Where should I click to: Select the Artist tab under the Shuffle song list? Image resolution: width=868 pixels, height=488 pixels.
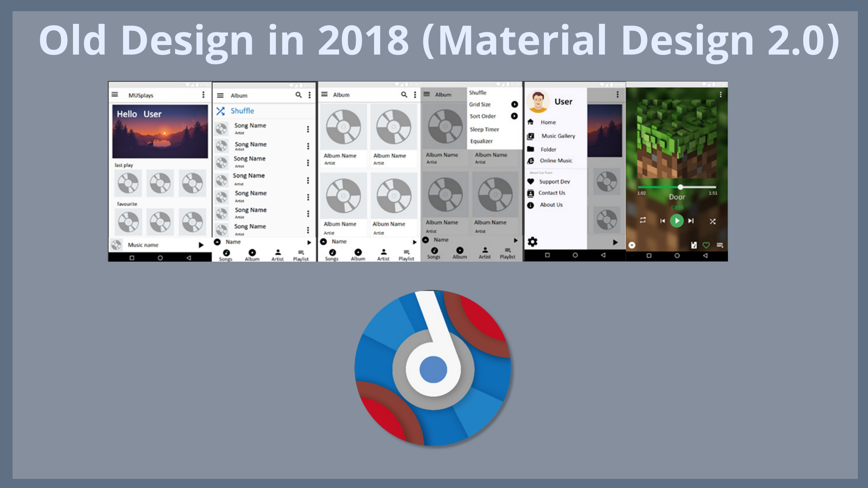click(x=278, y=255)
